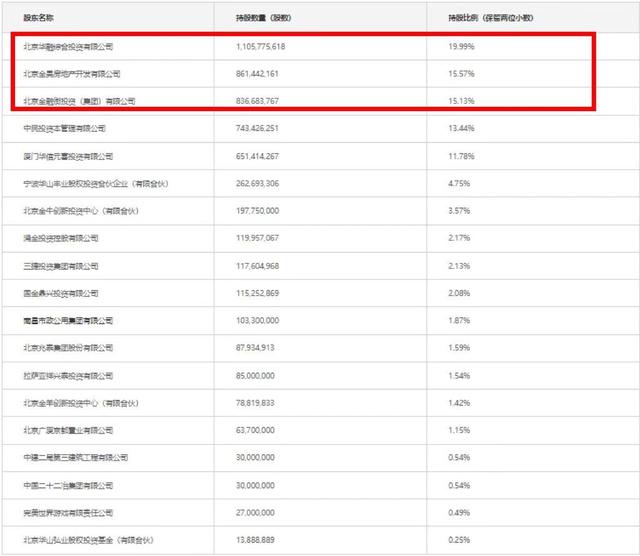640x556 pixels.
Task: Click shareholder 完美世界游戏有限责任公司
Action: click(x=68, y=513)
